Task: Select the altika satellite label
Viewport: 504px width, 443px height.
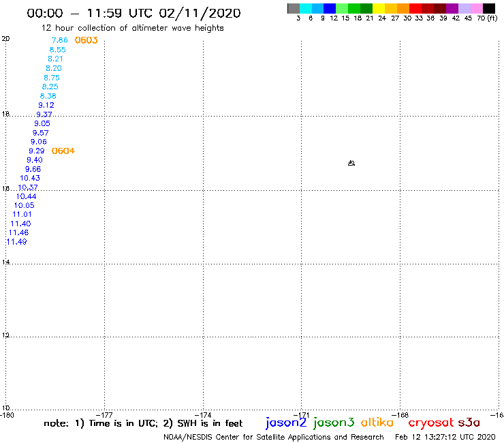Action: pyautogui.click(x=377, y=423)
